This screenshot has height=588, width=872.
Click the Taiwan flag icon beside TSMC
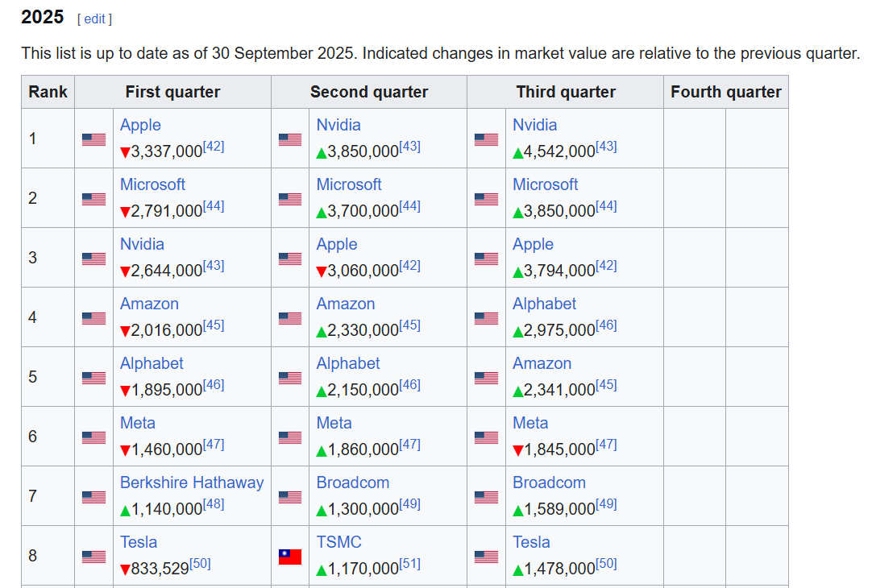[290, 557]
